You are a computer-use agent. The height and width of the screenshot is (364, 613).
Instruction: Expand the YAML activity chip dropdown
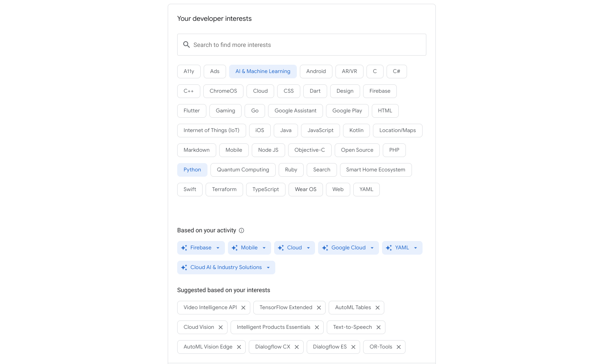click(416, 247)
